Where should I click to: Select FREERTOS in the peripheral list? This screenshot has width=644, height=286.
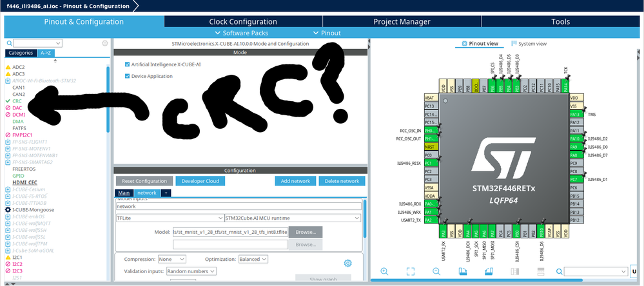pyautogui.click(x=24, y=169)
